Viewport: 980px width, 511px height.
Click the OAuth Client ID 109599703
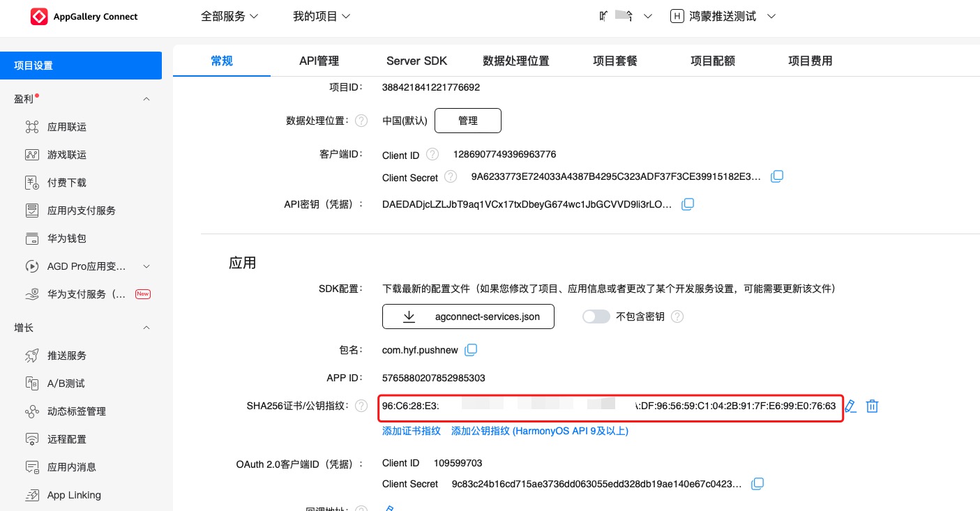tap(458, 463)
